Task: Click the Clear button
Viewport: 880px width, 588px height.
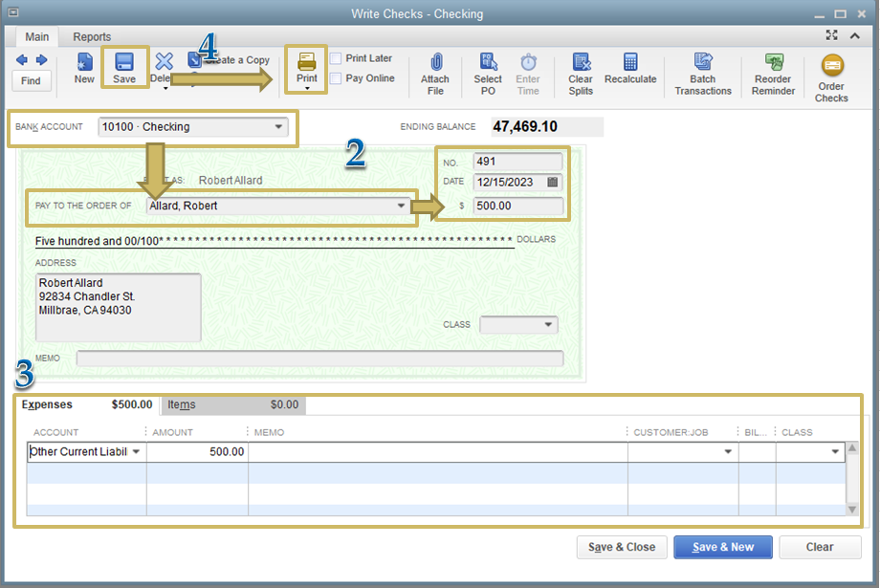Action: click(x=820, y=547)
